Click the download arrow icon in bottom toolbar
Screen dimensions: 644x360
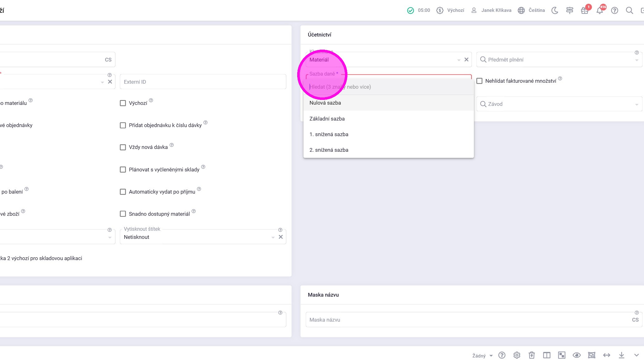622,355
